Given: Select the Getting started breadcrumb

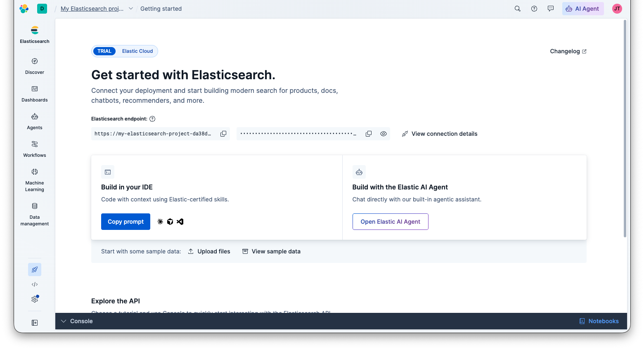Looking at the screenshot, I should pos(161,9).
